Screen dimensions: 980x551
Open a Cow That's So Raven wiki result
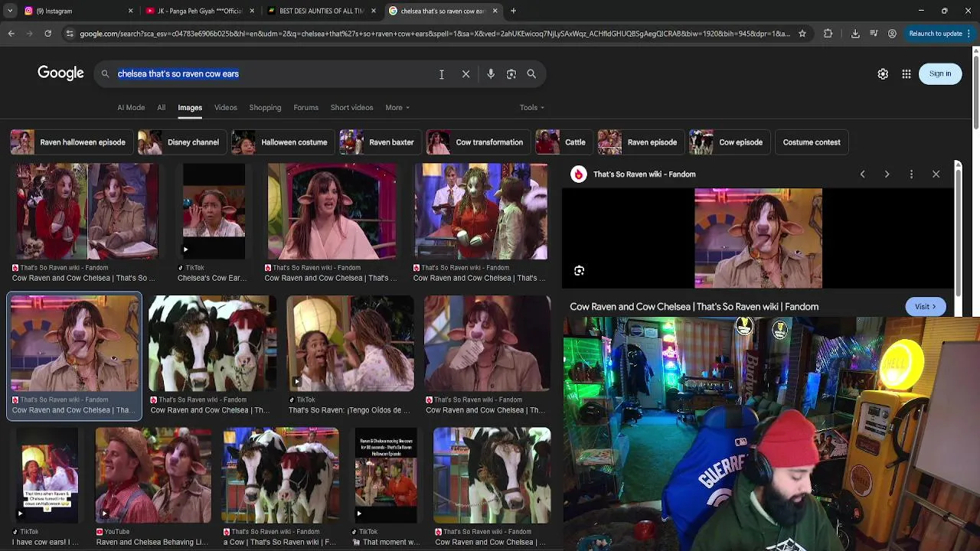click(280, 475)
